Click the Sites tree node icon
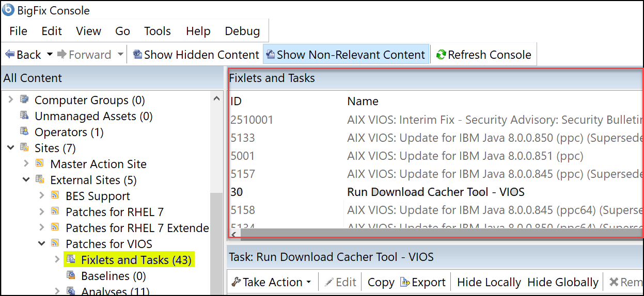Image resolution: width=644 pixels, height=296 pixels. point(24,147)
